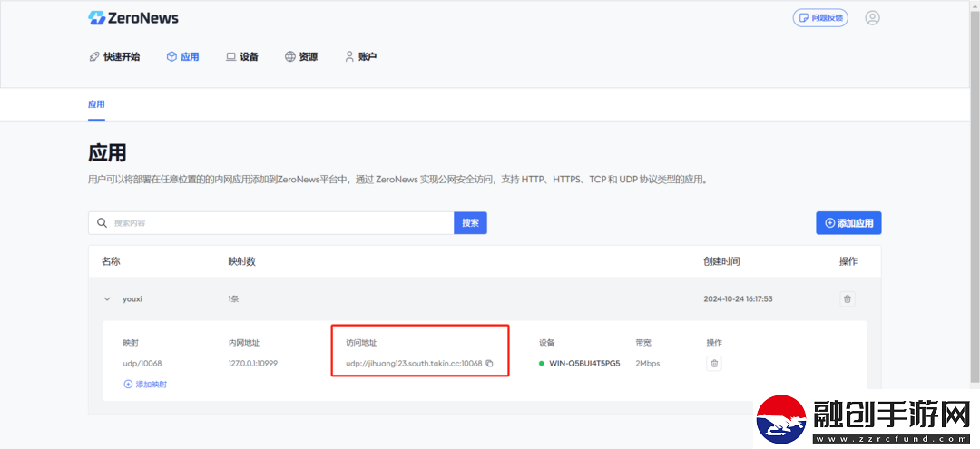The width and height of the screenshot is (980, 449).
Task: Click the 1条 mapping count
Action: pos(234,299)
